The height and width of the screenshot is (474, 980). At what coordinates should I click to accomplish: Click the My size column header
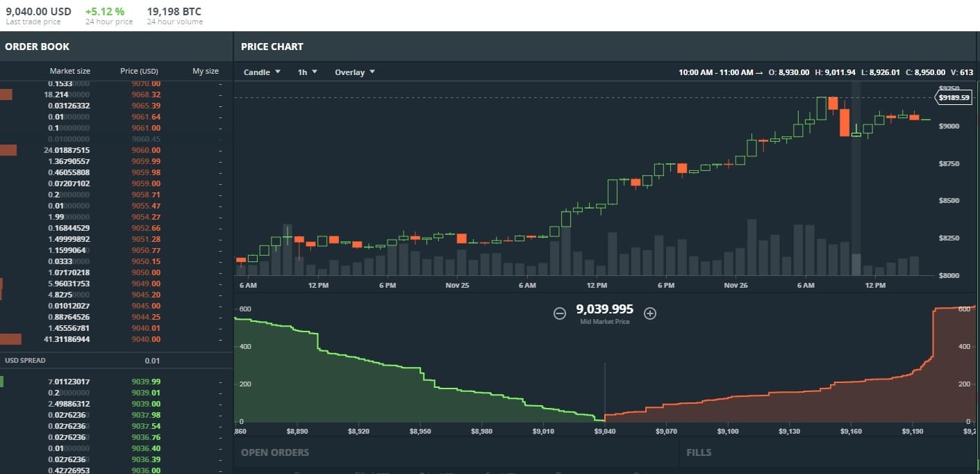point(205,71)
